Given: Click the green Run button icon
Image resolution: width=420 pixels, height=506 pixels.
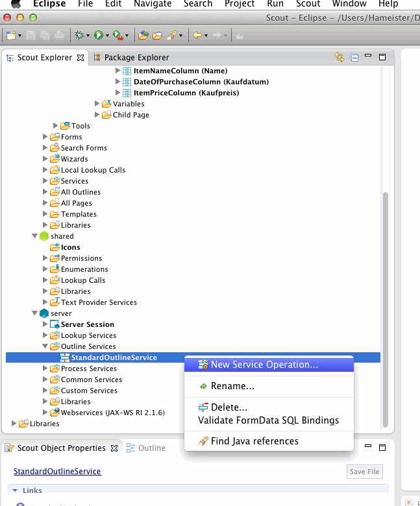Looking at the screenshot, I should click(x=99, y=35).
